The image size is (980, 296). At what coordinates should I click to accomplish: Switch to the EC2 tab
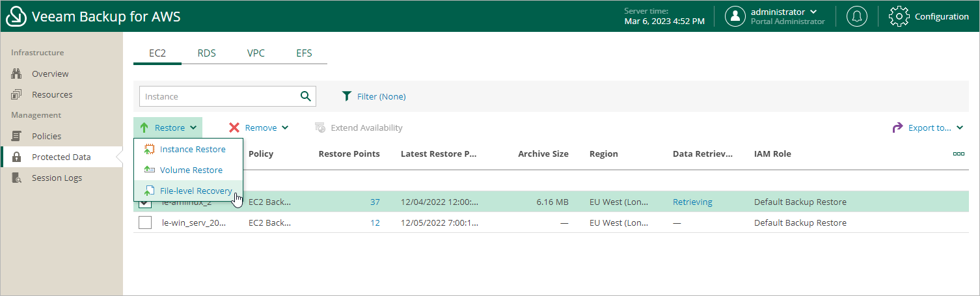(157, 53)
